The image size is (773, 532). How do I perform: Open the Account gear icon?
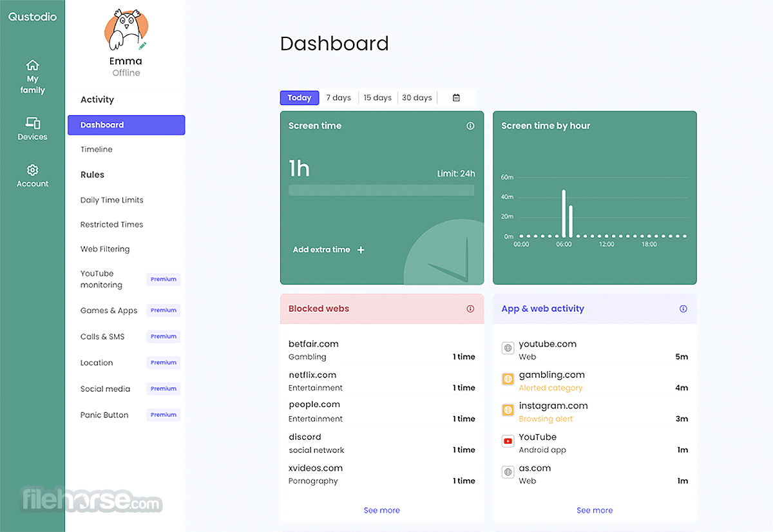pyautogui.click(x=32, y=170)
